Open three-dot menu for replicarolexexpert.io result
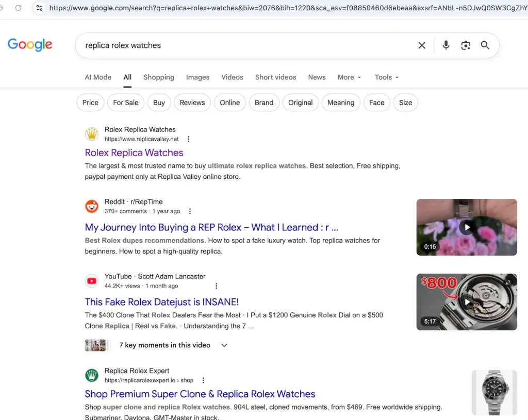528x420 pixels. [203, 380]
